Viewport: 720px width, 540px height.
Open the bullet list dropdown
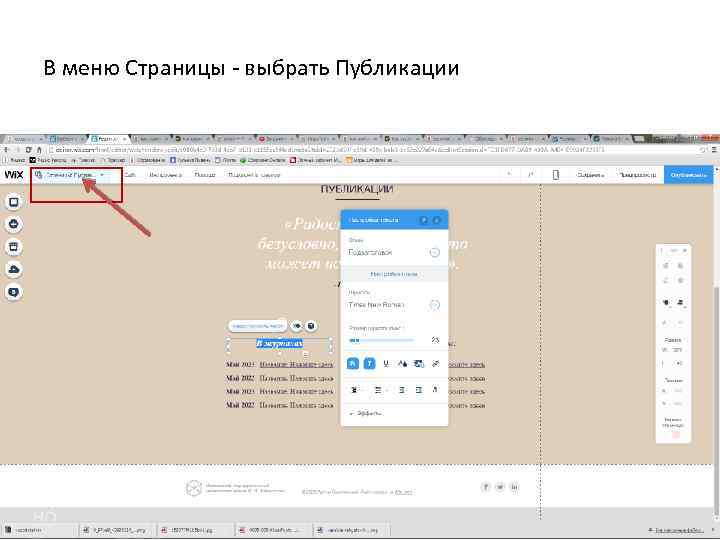tap(379, 390)
